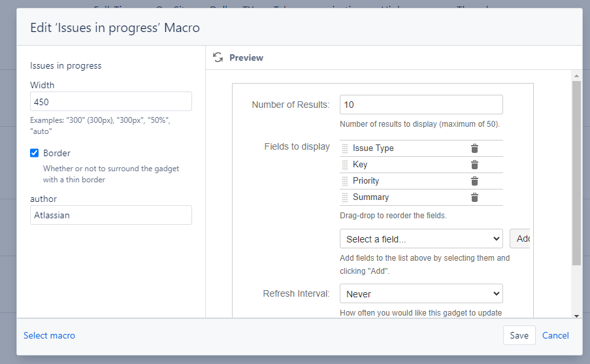Click the Add field button
Screen dimensions: 590x364
520,239
